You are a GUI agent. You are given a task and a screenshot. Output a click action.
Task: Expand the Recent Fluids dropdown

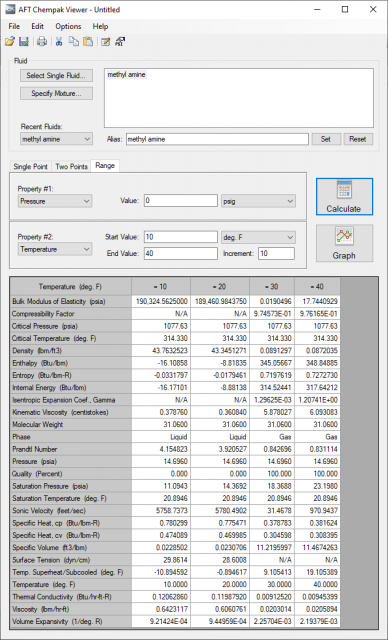pyautogui.click(x=56, y=139)
